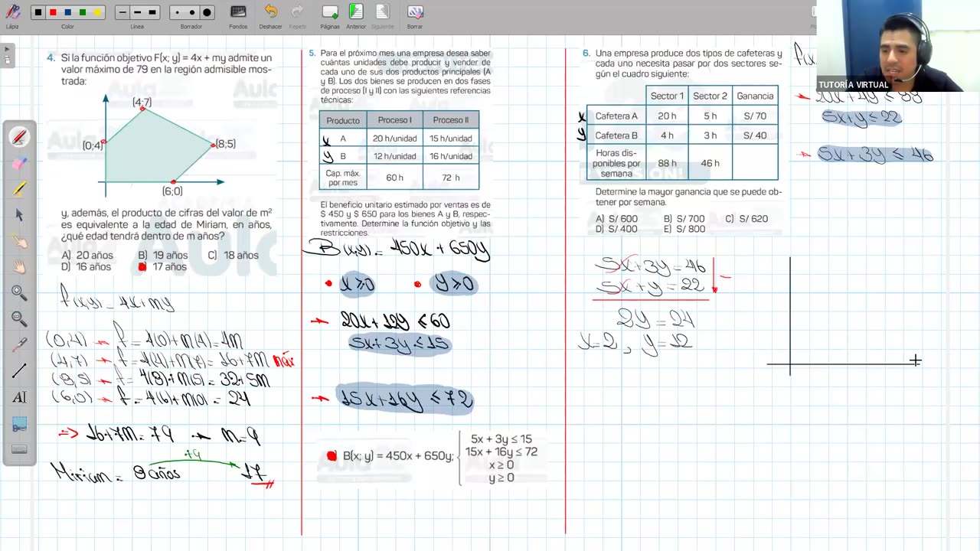Viewport: 980px width, 551px height.
Task: Click the 46 h table cell
Action: coord(710,163)
